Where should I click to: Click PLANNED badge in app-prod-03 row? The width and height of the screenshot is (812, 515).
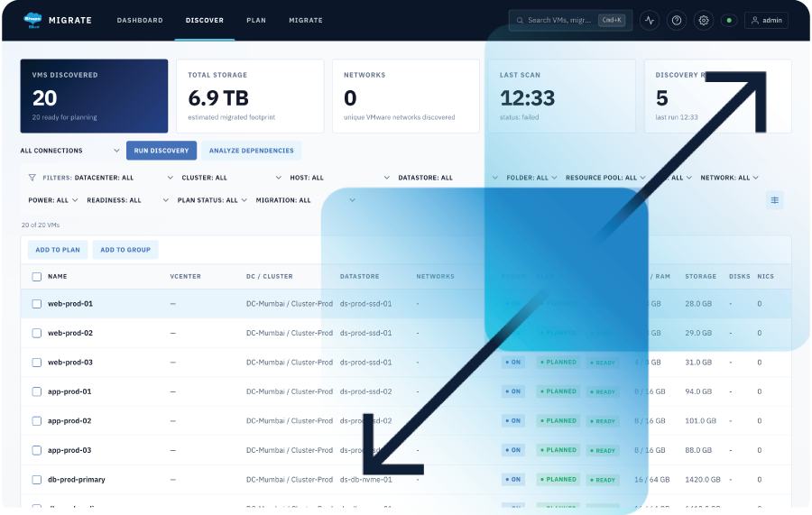tap(558, 450)
